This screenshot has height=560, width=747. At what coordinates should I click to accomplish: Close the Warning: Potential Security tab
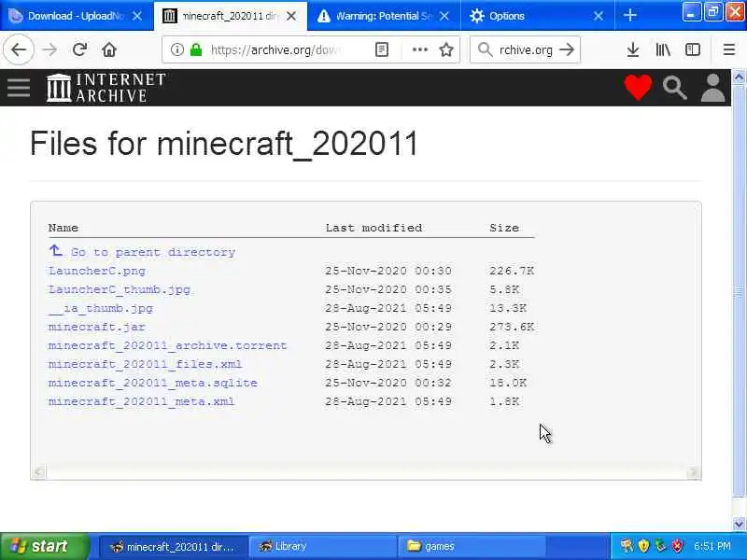tap(444, 16)
